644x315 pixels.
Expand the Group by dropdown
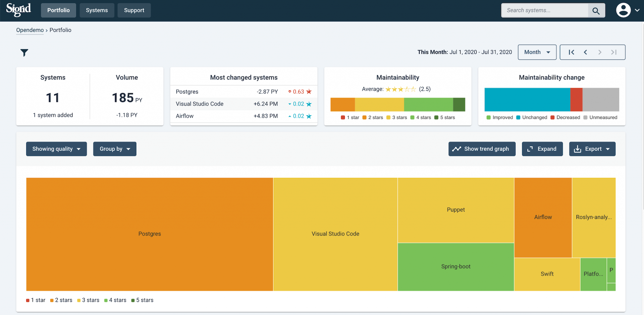(x=115, y=149)
